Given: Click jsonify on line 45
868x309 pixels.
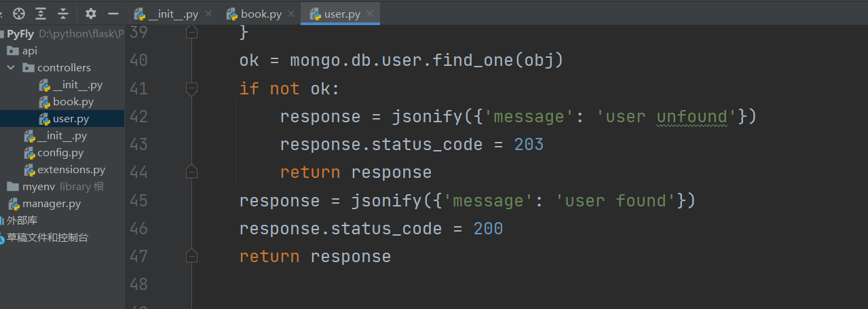Looking at the screenshot, I should 386,201.
